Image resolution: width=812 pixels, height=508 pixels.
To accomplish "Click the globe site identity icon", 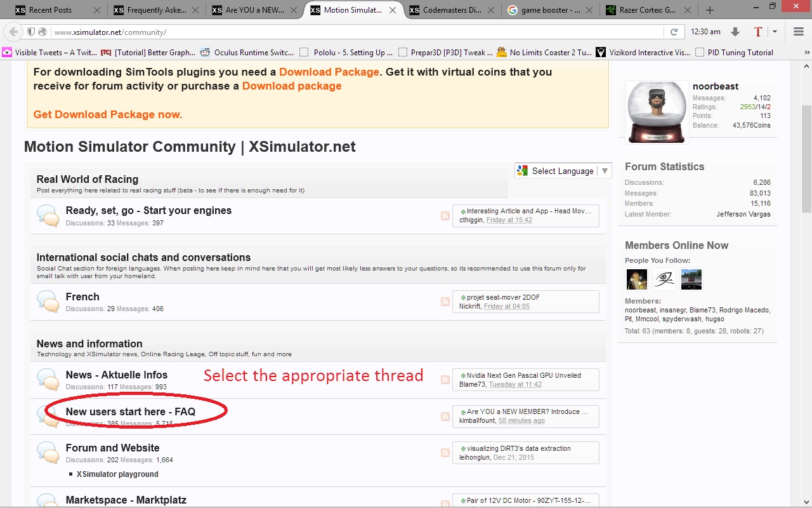I will (43, 32).
